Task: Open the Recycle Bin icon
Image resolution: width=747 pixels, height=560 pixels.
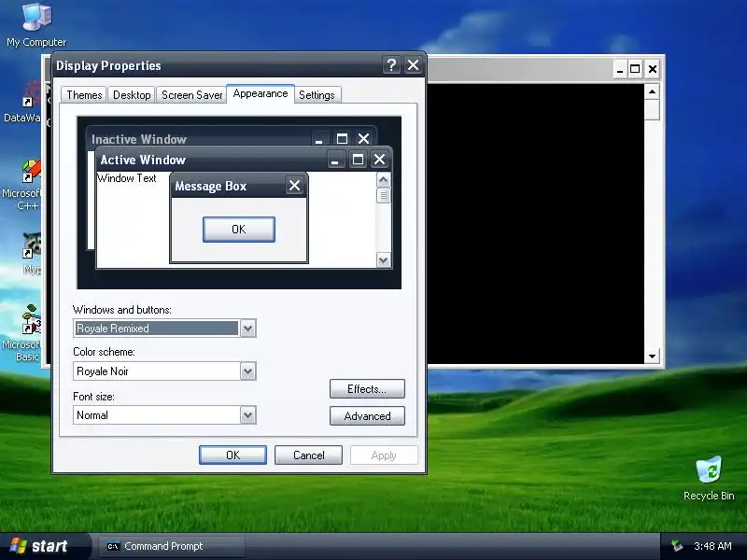Action: [709, 479]
